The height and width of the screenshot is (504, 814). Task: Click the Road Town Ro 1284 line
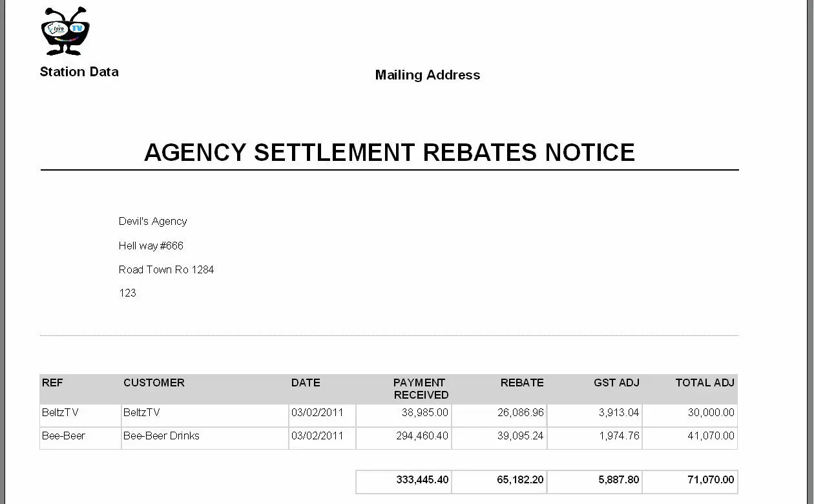coord(166,269)
